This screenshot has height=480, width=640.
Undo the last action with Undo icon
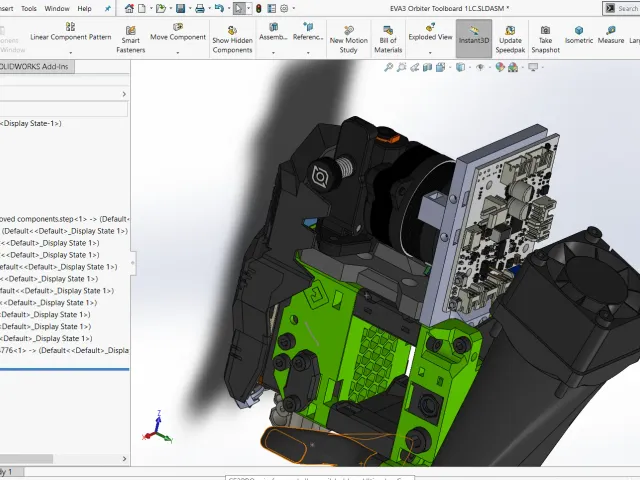click(219, 8)
